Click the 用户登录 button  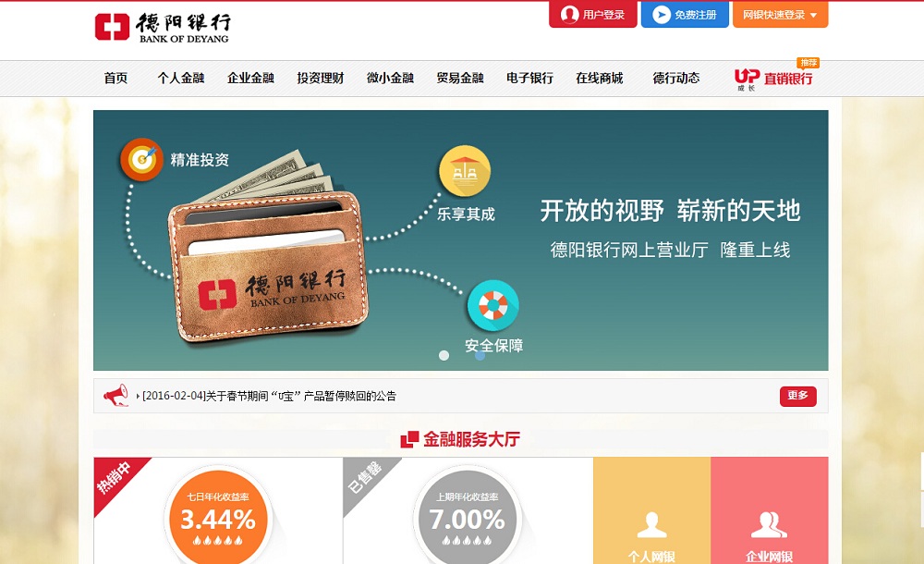[593, 15]
